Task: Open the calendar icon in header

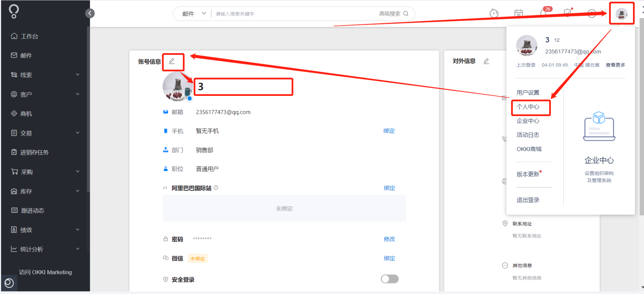Action: 519,13
